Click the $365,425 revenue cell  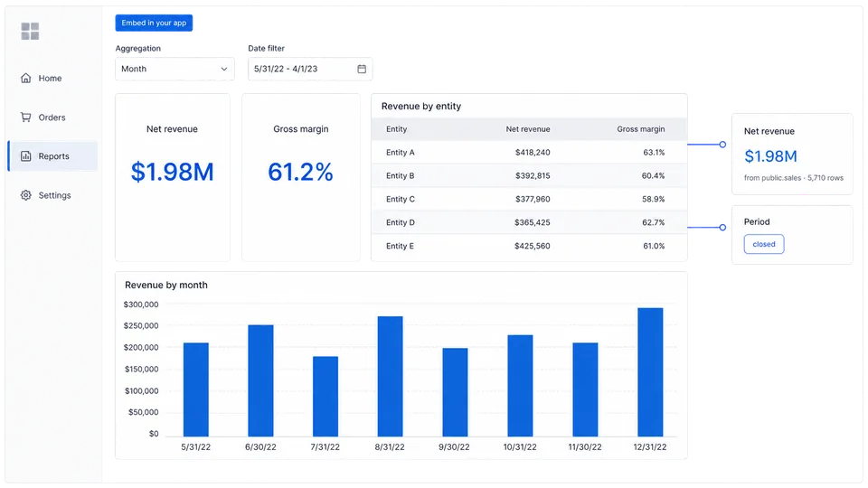click(x=533, y=222)
